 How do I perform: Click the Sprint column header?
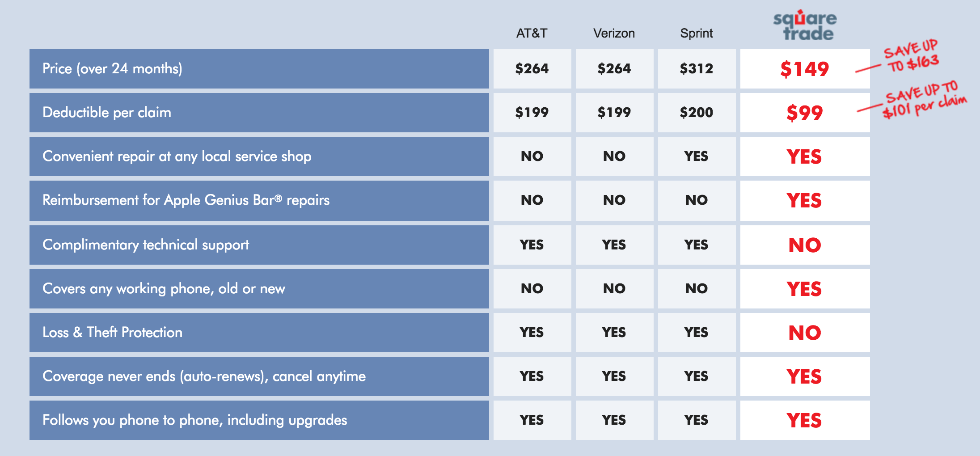pos(696,34)
